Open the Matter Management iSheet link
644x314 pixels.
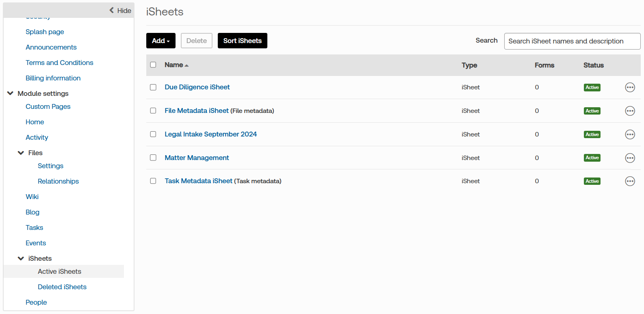tap(197, 158)
